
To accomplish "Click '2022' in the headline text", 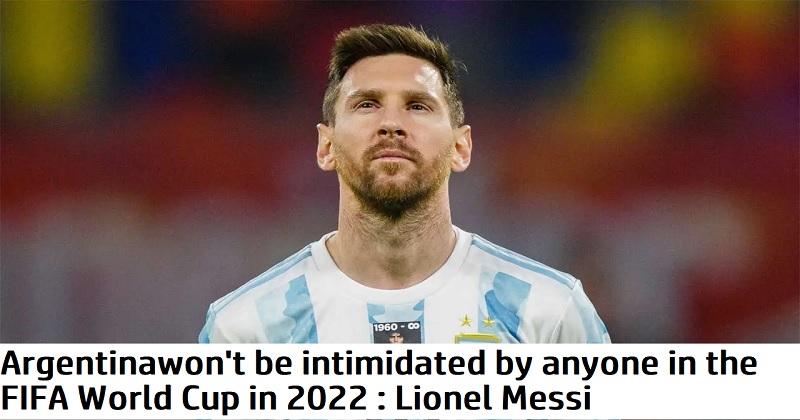I will [334, 398].
